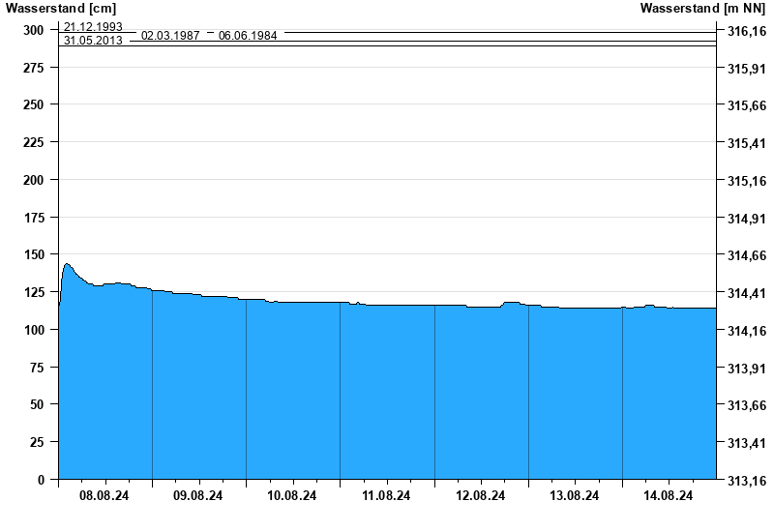Select the 315,91 right axis value
The width and height of the screenshot is (774, 532).
click(747, 69)
